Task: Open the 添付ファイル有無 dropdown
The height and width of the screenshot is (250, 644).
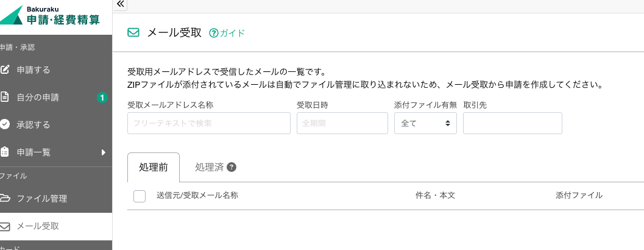Action: 425,123
